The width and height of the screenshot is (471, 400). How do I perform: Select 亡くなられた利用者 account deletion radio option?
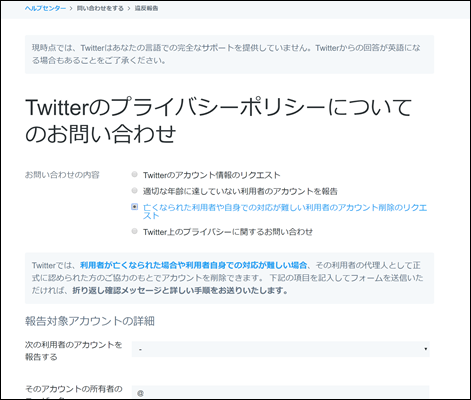click(x=134, y=207)
